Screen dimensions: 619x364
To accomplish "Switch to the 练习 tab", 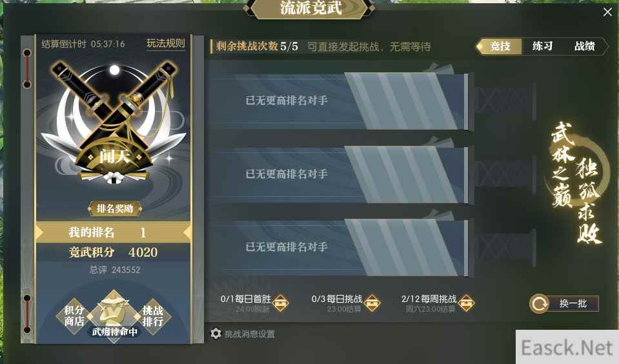I will (542, 46).
